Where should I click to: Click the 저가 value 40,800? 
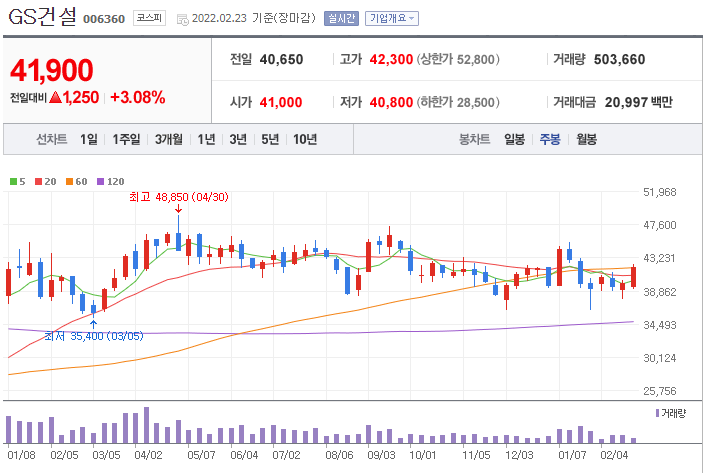click(391, 102)
